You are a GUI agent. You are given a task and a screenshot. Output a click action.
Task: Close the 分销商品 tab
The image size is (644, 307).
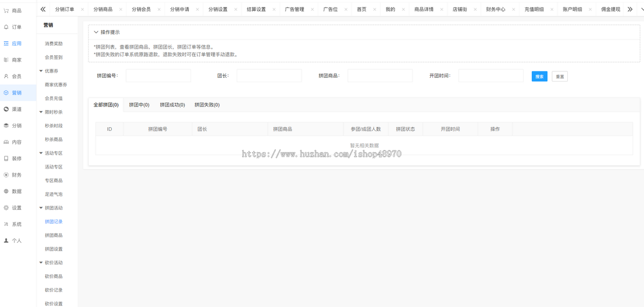pos(120,10)
